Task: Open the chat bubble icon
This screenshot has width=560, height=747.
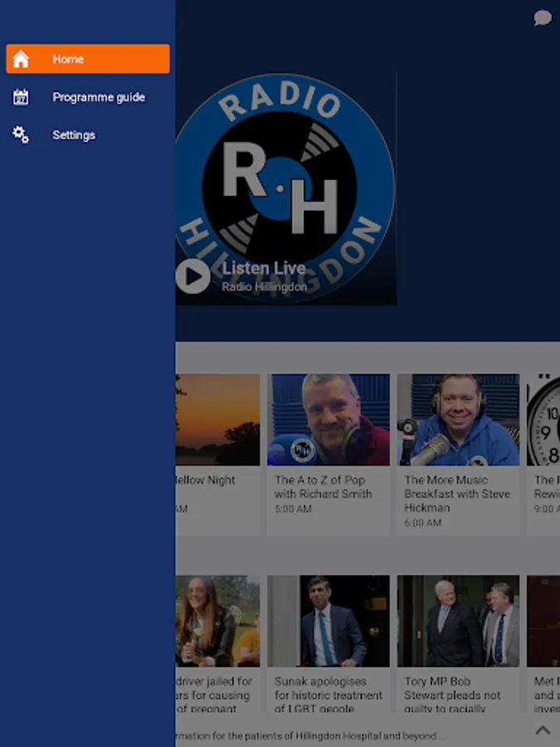Action: coord(543,18)
